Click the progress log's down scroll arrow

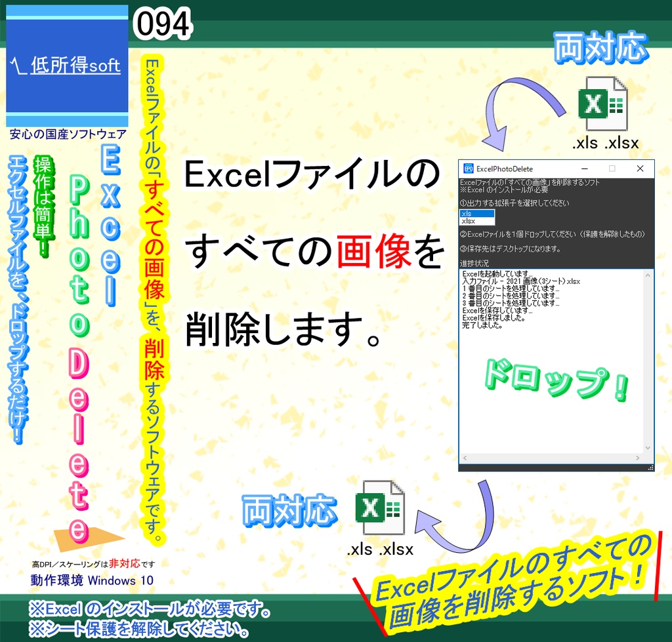tap(647, 448)
